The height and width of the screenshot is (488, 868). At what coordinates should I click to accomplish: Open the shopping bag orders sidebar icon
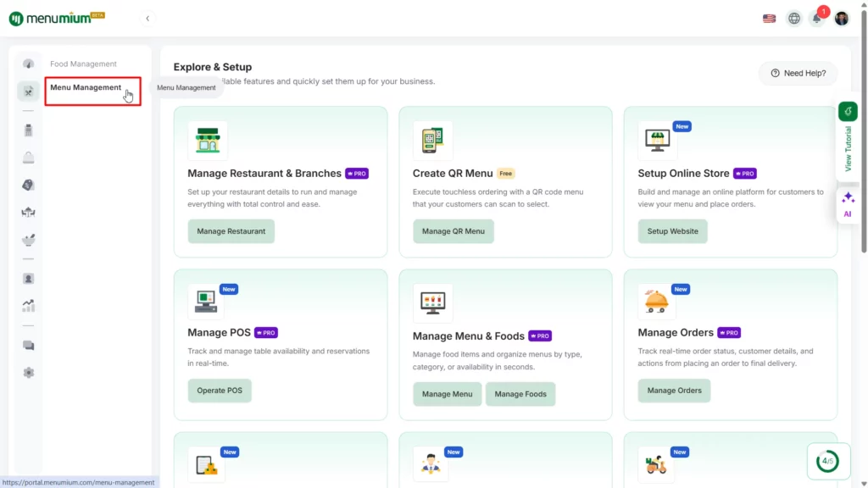click(x=28, y=158)
